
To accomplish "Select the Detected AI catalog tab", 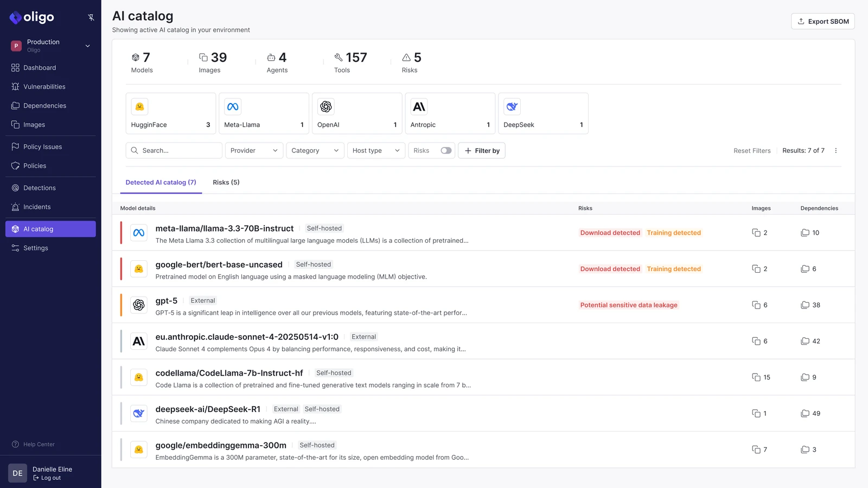I will 161,182.
